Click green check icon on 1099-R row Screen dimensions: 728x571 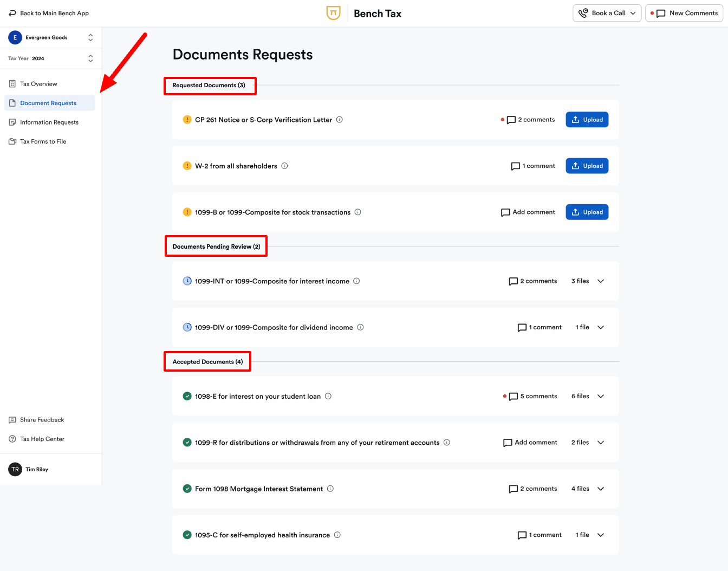click(x=187, y=443)
